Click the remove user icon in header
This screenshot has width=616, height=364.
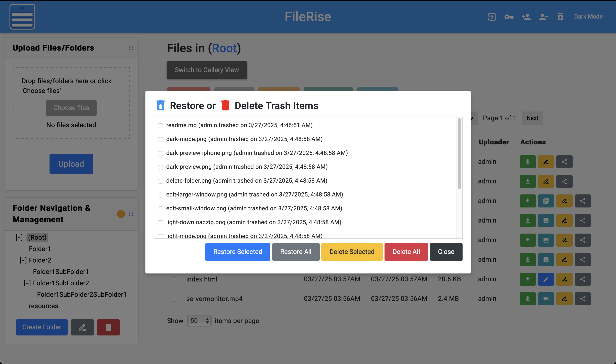pyautogui.click(x=543, y=17)
